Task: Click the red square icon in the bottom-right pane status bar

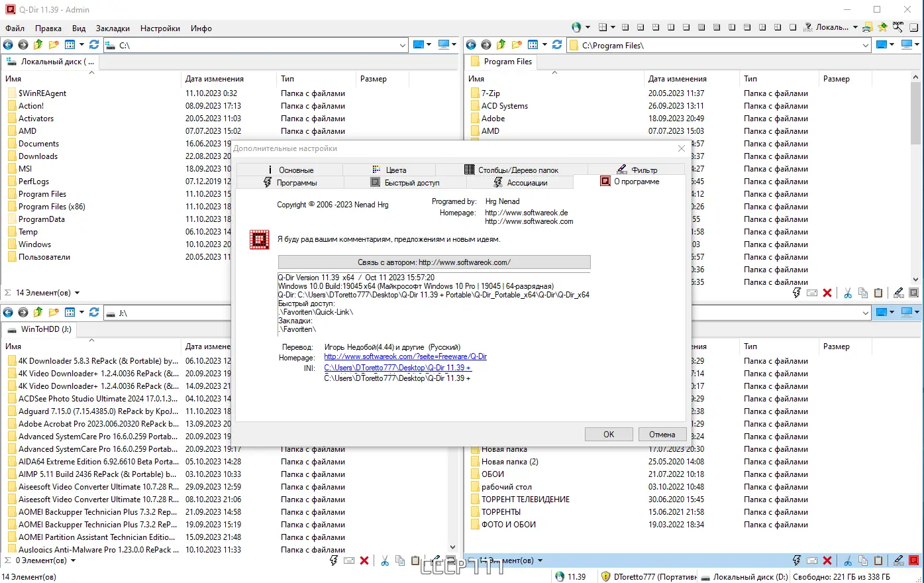Action: pyautogui.click(x=914, y=560)
